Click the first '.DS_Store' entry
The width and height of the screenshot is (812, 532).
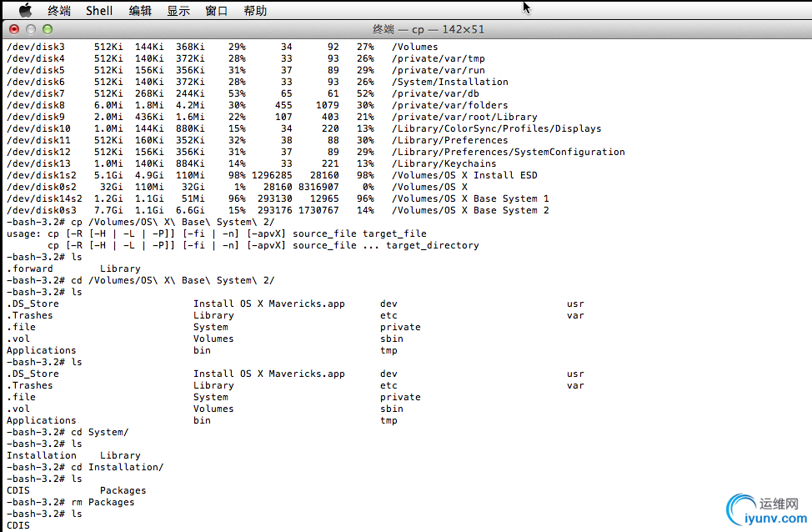[33, 304]
